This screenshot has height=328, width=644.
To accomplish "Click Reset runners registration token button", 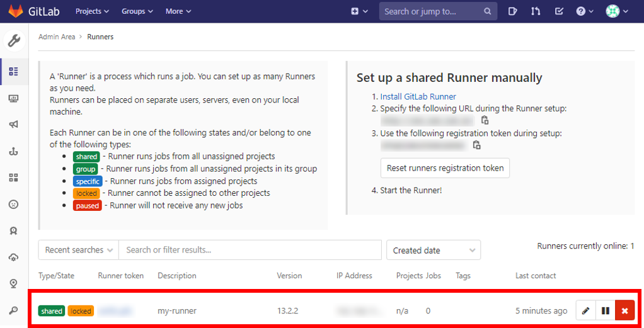I will tap(445, 168).
